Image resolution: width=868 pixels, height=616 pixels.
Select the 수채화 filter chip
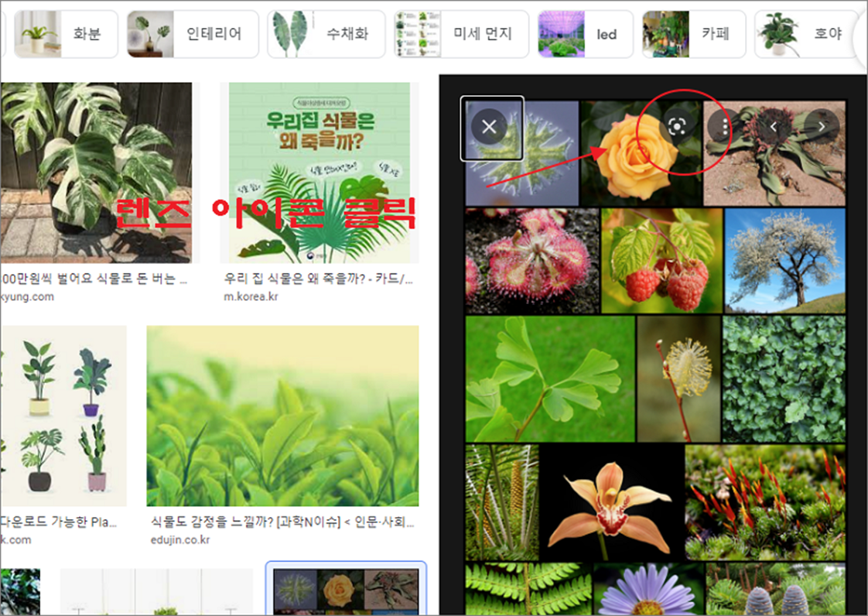pos(326,34)
